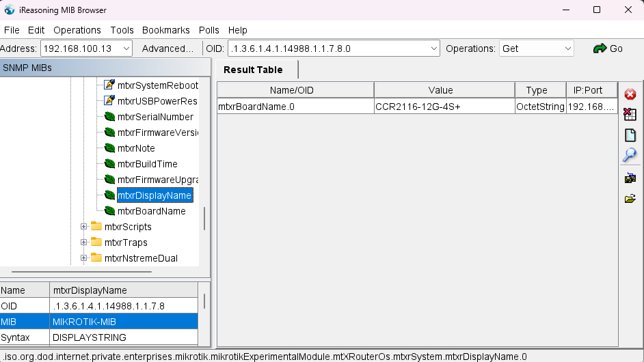Click the Value column header
Screen dimensions: 644x362
pos(440,90)
